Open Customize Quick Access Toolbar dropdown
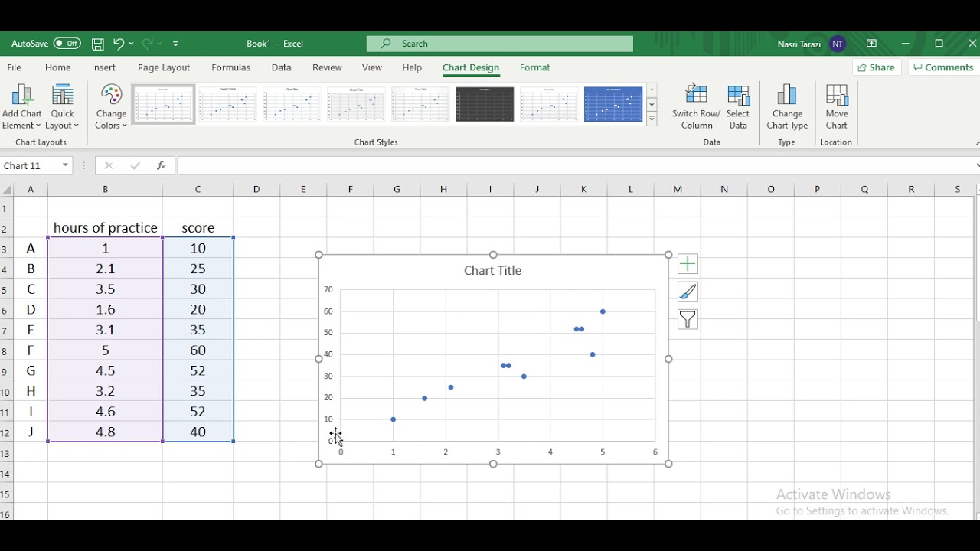 176,44
